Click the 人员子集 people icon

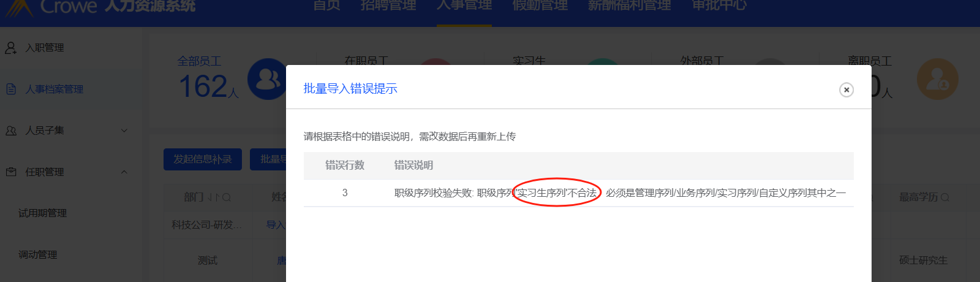(11, 131)
